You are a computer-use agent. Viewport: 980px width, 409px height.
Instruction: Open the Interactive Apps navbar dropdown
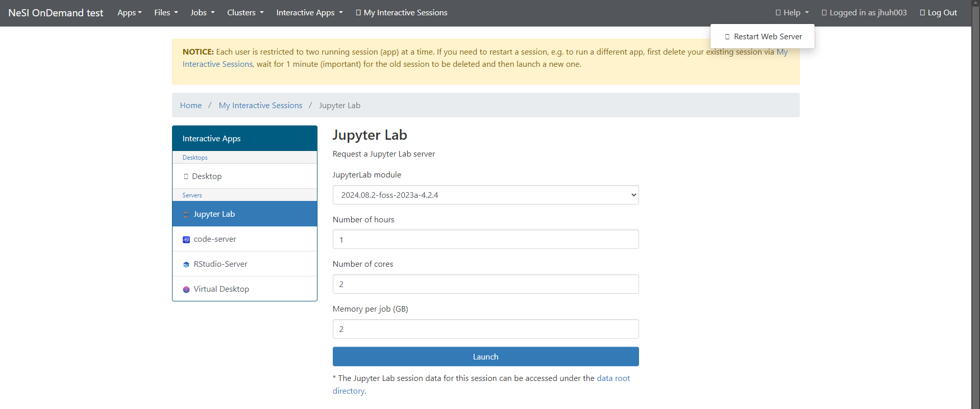[x=310, y=13]
